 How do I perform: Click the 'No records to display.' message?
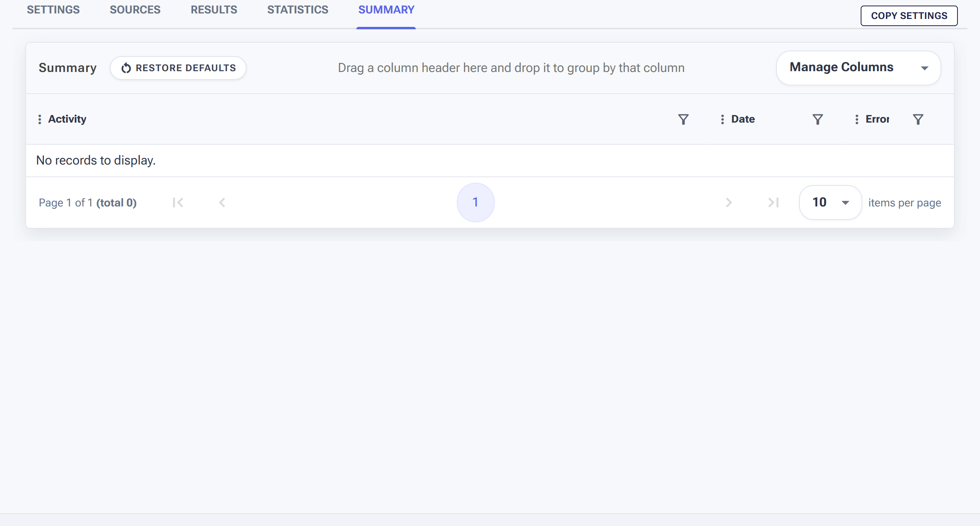pos(96,160)
